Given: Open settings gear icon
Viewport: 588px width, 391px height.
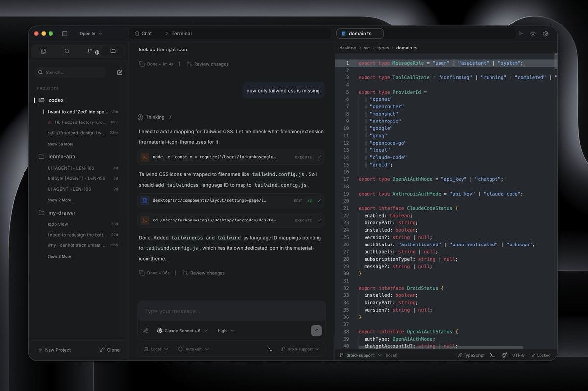Looking at the screenshot, I should [x=546, y=34].
